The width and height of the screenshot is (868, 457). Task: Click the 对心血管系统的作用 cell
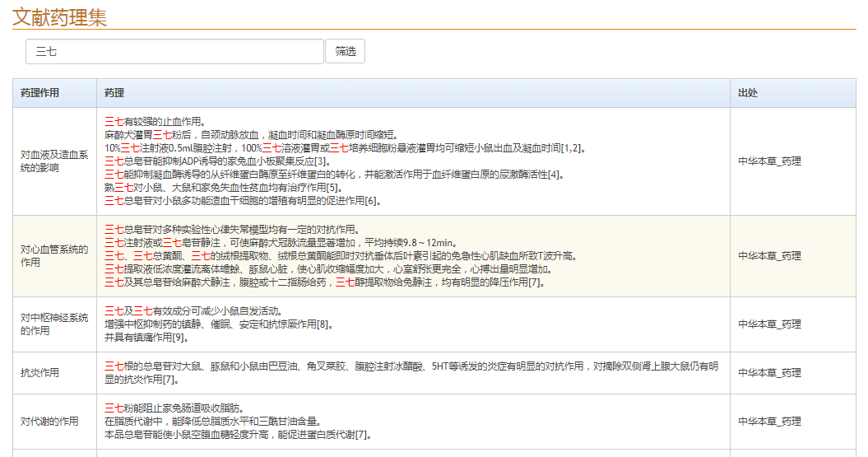(54, 256)
